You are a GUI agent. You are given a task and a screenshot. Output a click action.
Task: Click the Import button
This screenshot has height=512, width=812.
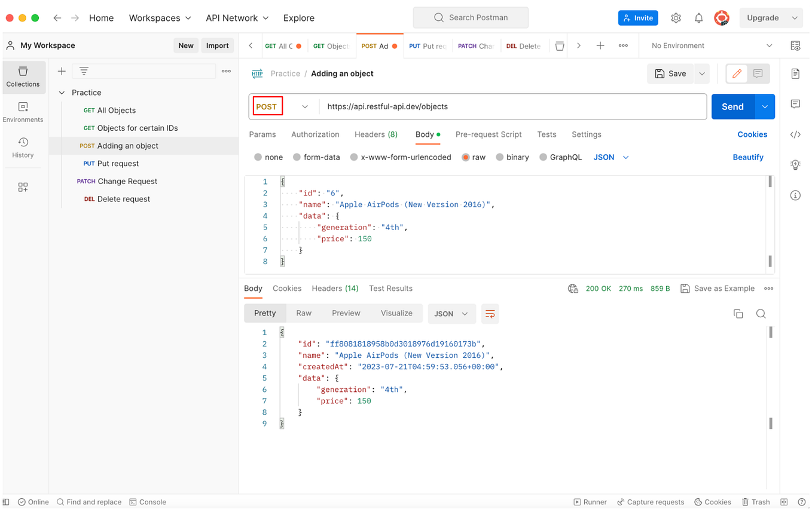pyautogui.click(x=217, y=45)
